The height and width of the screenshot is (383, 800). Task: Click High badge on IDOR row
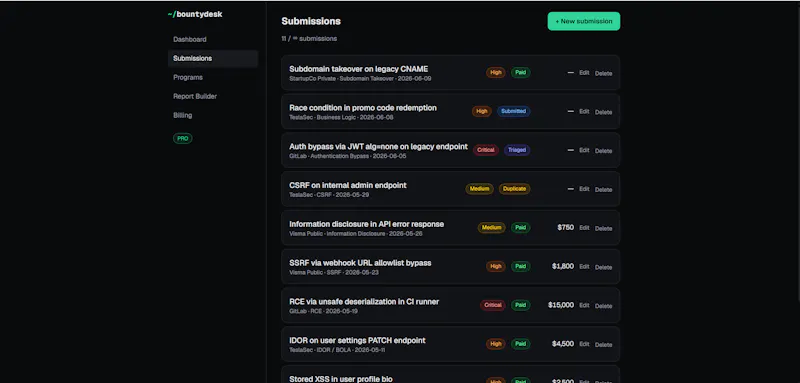tap(495, 344)
